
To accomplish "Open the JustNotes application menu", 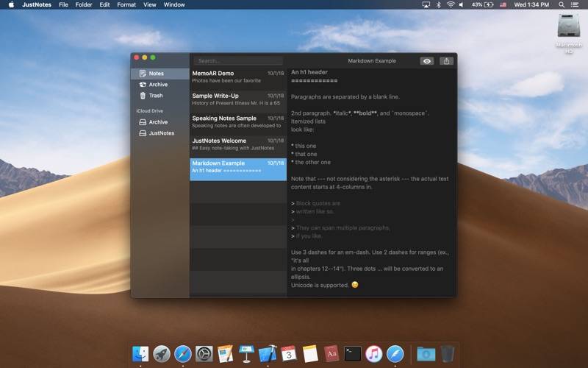I will pos(37,4).
